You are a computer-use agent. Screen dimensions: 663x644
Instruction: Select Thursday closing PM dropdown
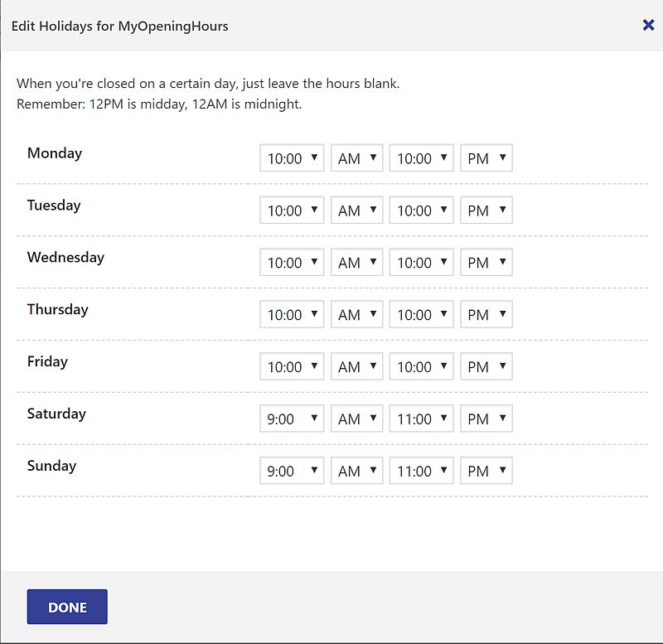[486, 314]
